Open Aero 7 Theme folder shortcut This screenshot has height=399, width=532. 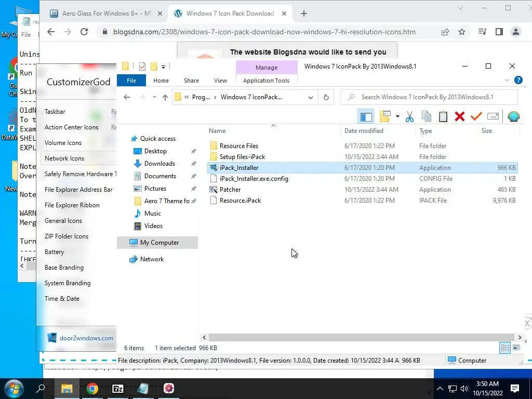pyautogui.click(x=167, y=201)
